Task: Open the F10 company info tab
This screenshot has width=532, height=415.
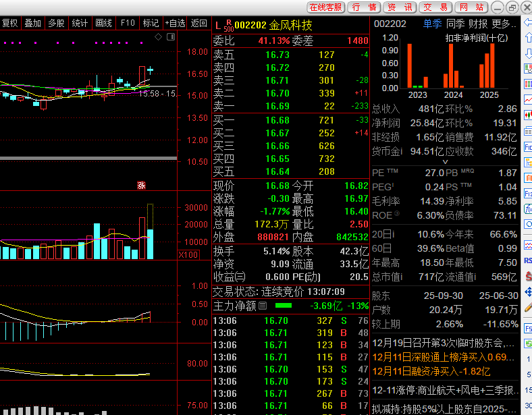Action: point(128,23)
